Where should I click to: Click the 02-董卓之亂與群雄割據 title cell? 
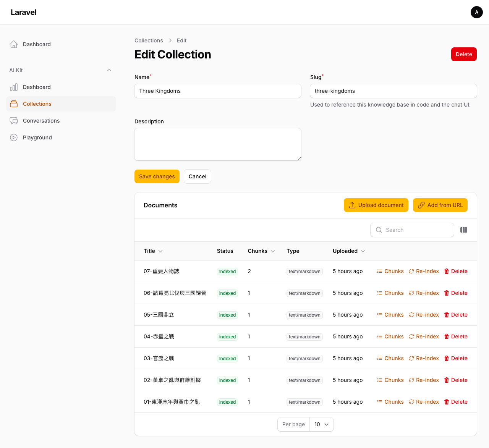(x=172, y=380)
